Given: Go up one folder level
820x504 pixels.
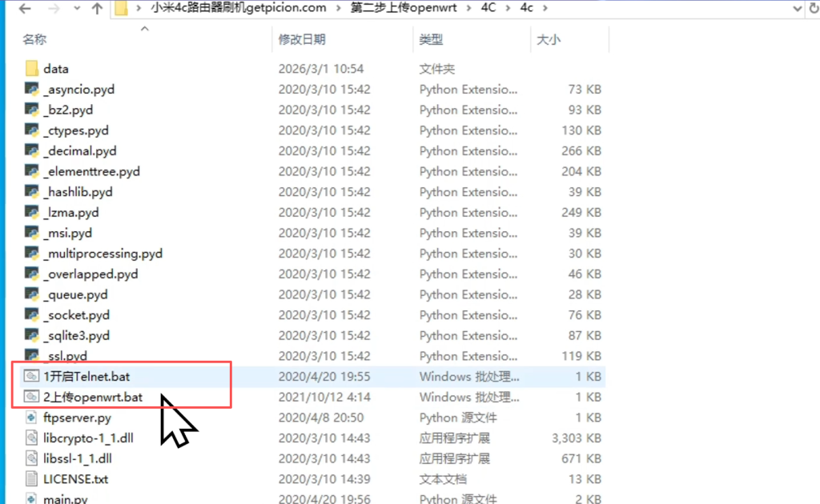Looking at the screenshot, I should point(97,9).
